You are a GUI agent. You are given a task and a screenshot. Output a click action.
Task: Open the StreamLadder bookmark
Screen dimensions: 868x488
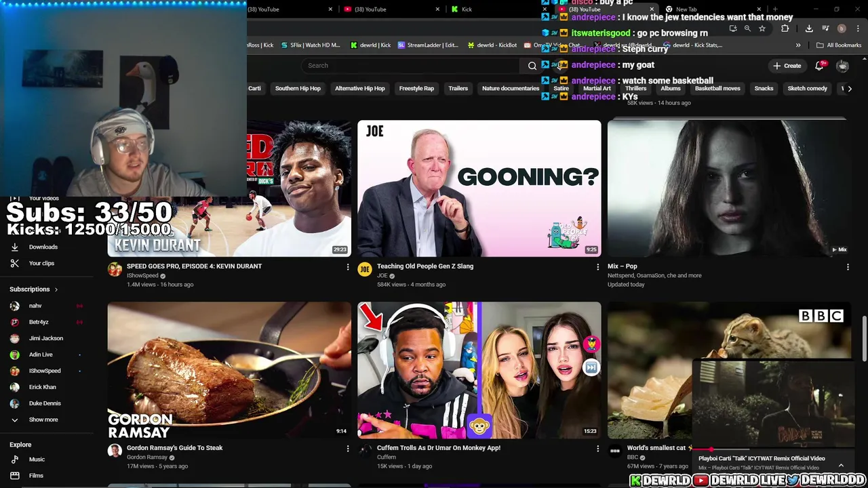click(x=428, y=45)
